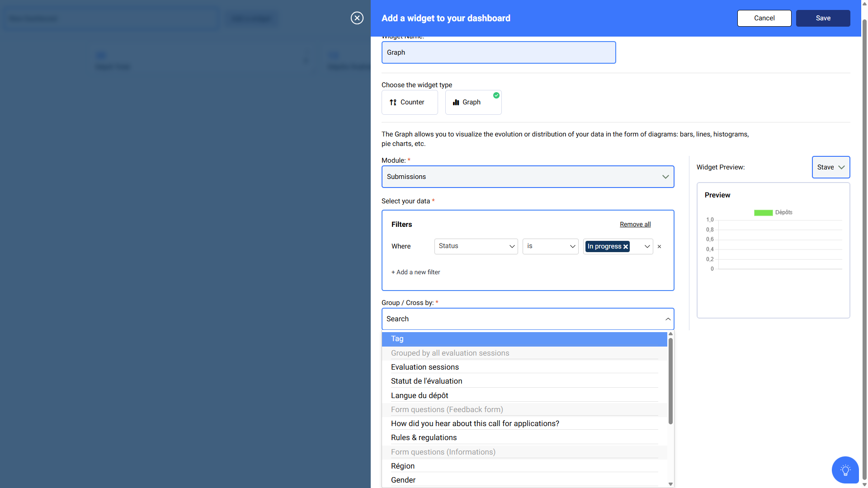
Task: Click the Save button
Action: tap(823, 18)
